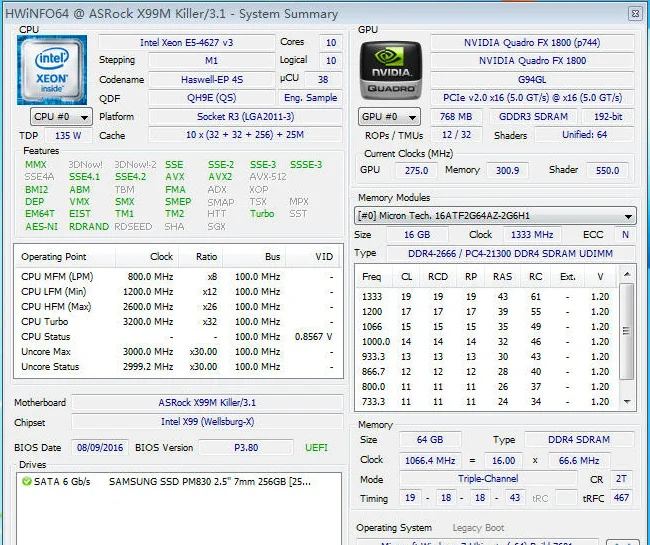The image size is (650, 545).
Task: Click the GPU memory clock value 300.9
Action: tap(507, 170)
